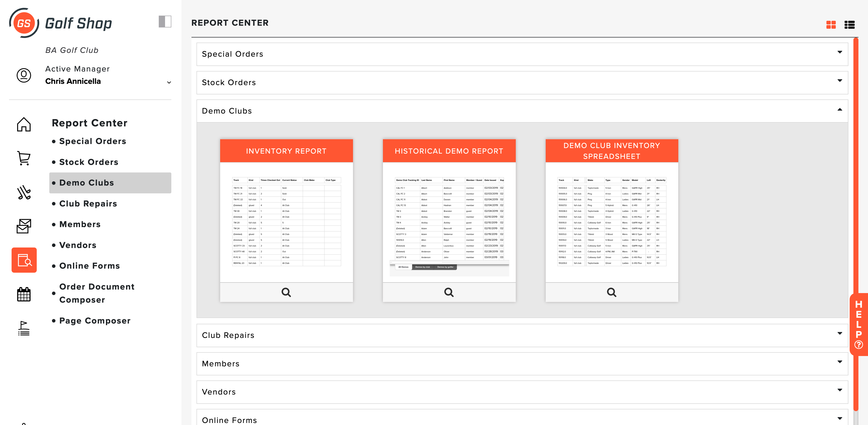Select Members in sidebar menu
This screenshot has width=868, height=425.
[80, 224]
